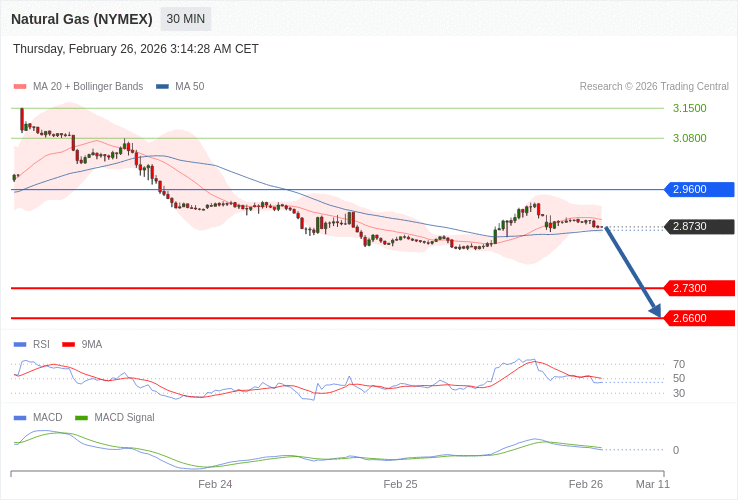This screenshot has width=738, height=500.
Task: Click the blue 2.9600 price tag
Action: pyautogui.click(x=699, y=189)
